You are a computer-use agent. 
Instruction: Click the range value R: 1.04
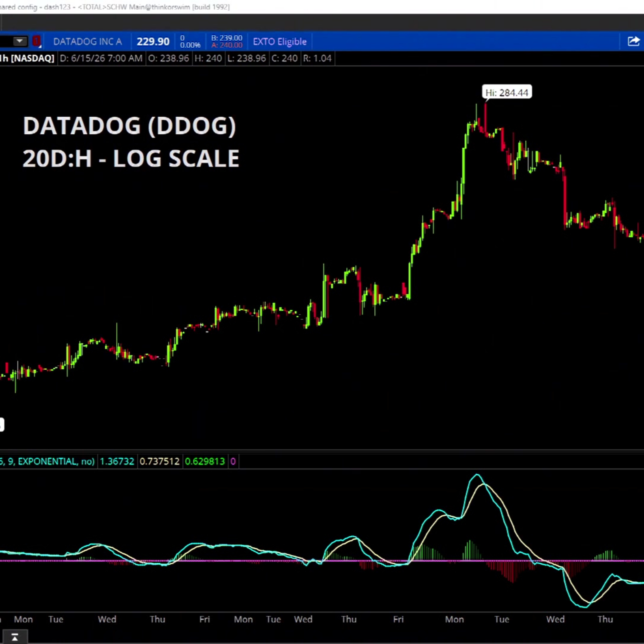coord(317,58)
